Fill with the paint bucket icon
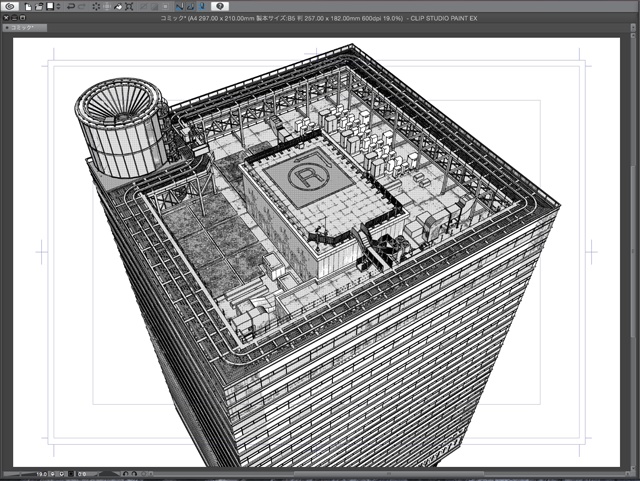 point(118,7)
